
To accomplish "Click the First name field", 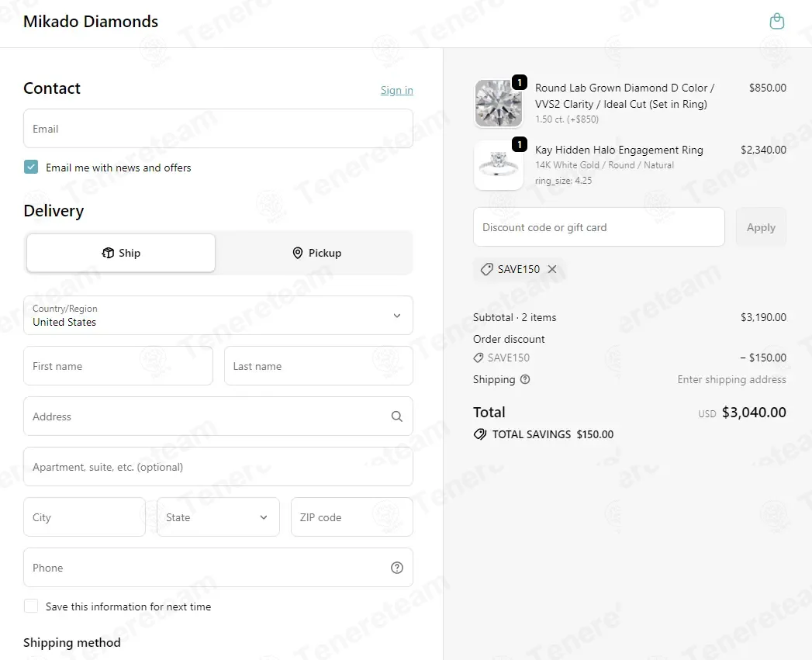I will 118,366.
